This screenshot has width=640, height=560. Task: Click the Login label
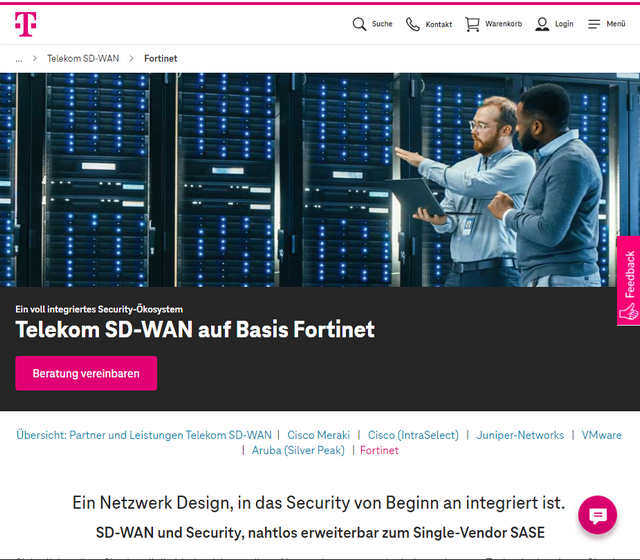[564, 24]
